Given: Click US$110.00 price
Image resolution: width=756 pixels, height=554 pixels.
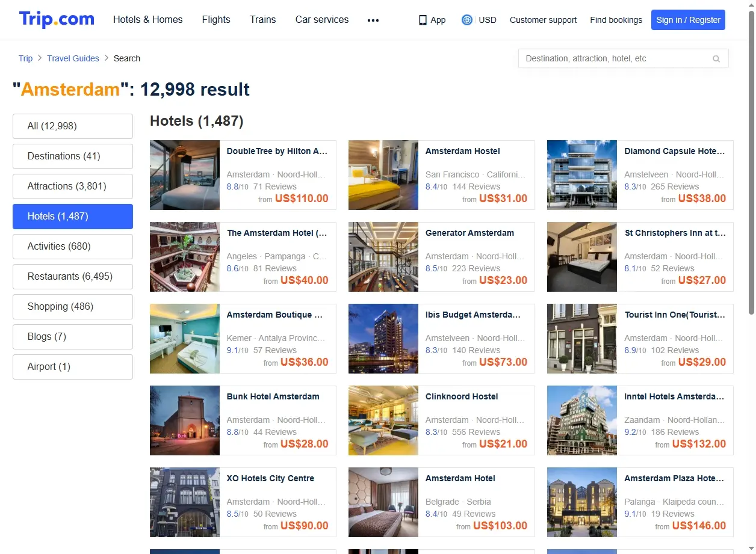Looking at the screenshot, I should (302, 199).
